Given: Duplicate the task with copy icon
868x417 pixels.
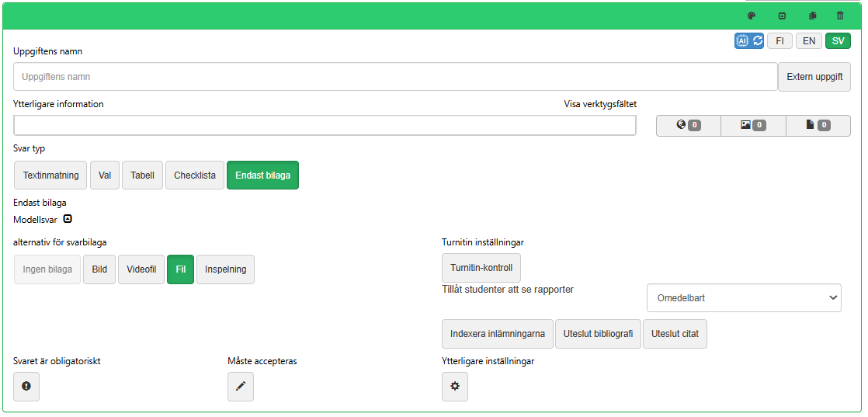Looking at the screenshot, I should 813,16.
